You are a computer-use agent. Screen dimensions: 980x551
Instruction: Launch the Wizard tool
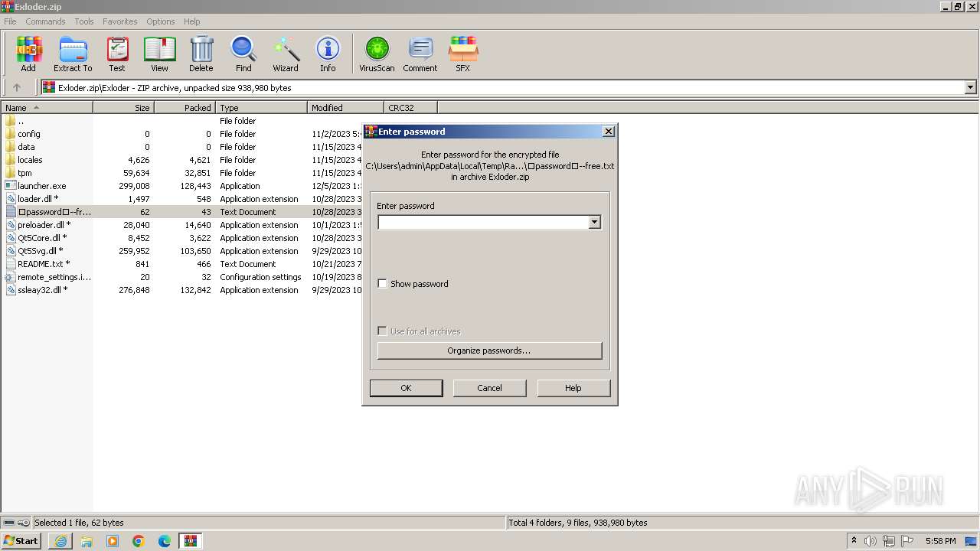pyautogui.click(x=286, y=54)
